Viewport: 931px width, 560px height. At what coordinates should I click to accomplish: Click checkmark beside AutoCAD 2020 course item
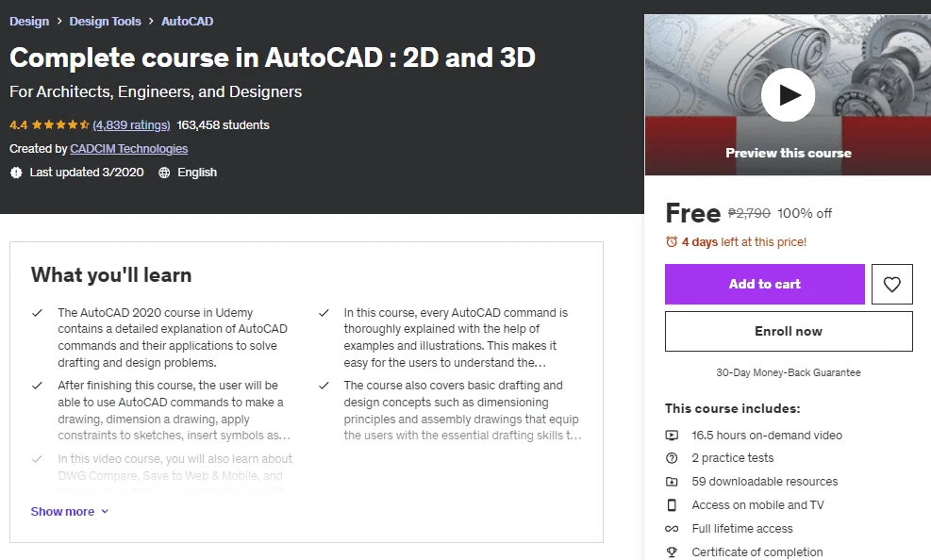pos(37,313)
